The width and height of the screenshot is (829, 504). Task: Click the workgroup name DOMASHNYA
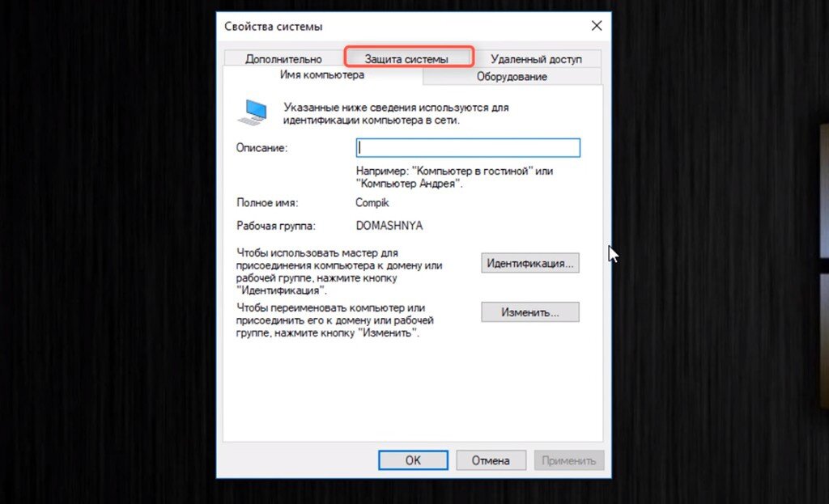click(389, 227)
